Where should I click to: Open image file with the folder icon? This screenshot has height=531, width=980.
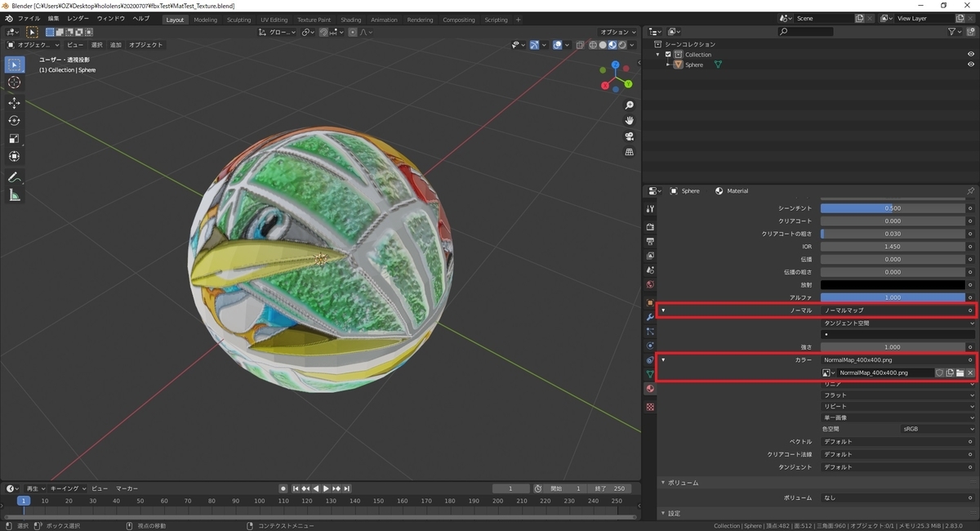(960, 373)
